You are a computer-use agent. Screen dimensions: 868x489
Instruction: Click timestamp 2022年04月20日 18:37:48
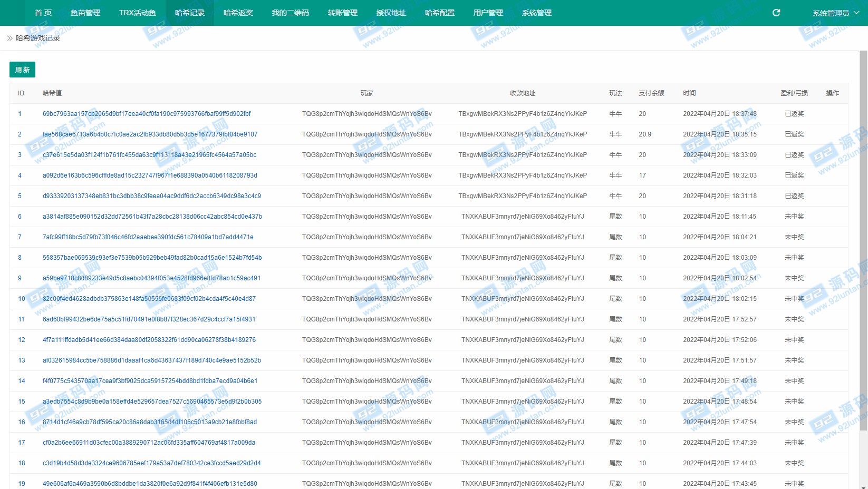coord(720,114)
